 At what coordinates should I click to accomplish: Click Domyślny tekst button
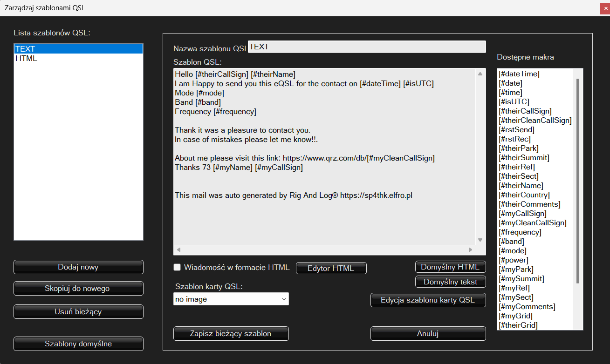pyautogui.click(x=451, y=282)
